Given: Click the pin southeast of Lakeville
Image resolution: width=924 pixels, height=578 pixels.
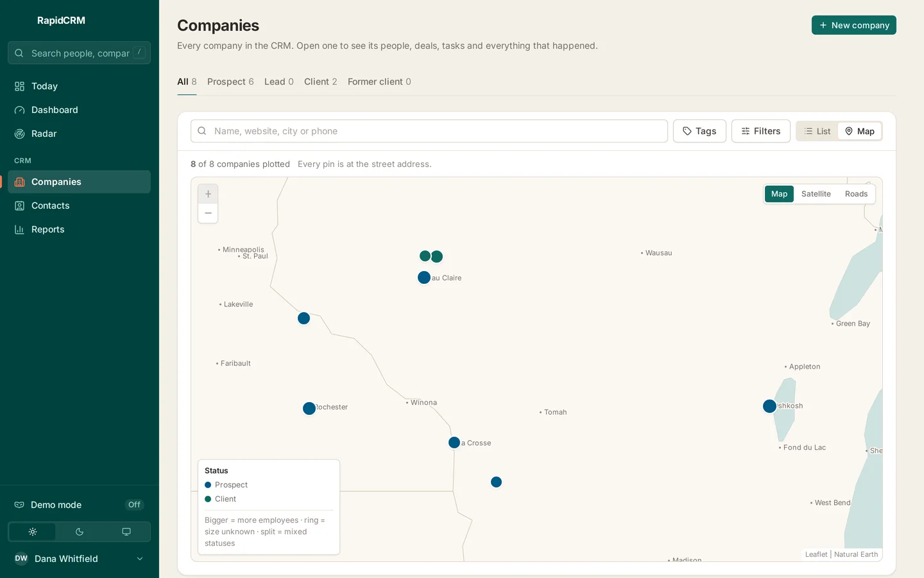Looking at the screenshot, I should tap(304, 319).
